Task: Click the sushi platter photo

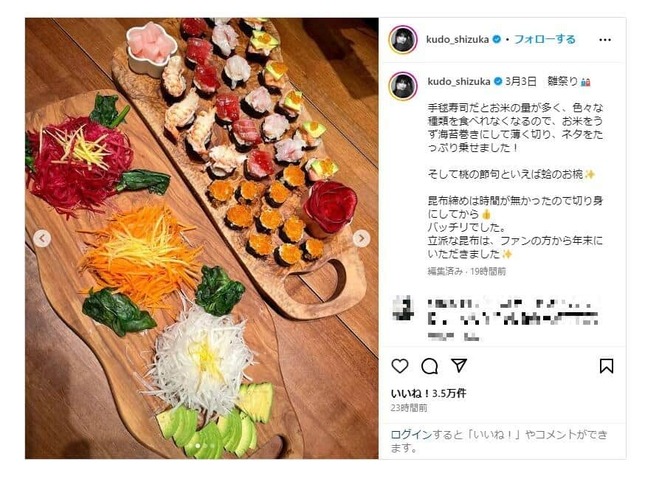Action: point(202,238)
